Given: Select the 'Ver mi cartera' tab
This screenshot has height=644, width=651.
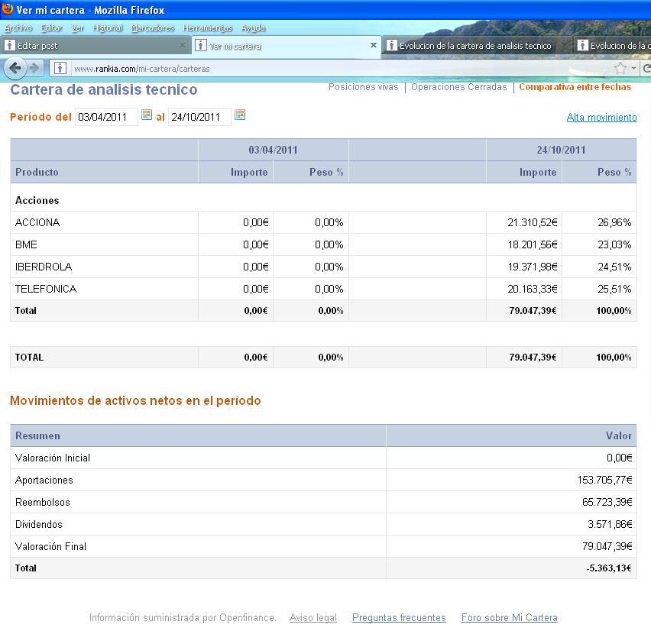Looking at the screenshot, I should (x=286, y=45).
